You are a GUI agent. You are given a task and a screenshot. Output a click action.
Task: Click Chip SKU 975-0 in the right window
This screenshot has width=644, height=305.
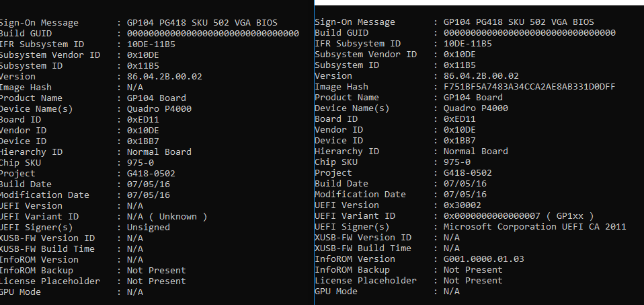click(456, 162)
